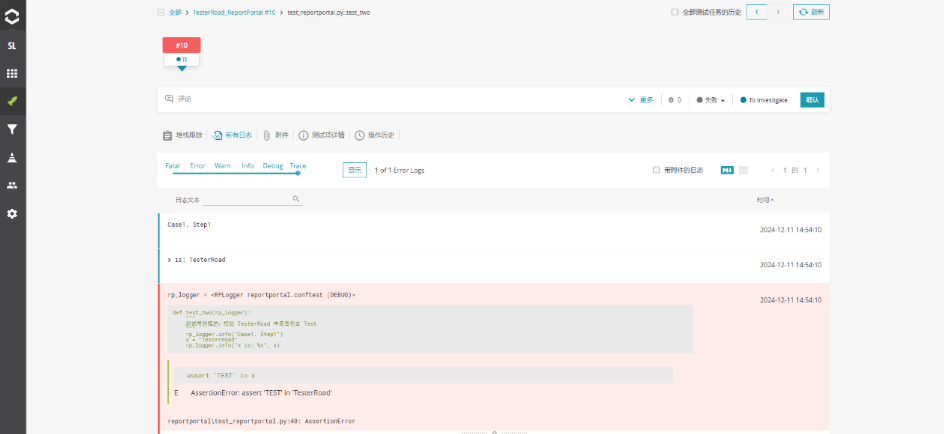Open the 堆栈跟踪 tab
The height and width of the screenshot is (434, 944).
183,135
